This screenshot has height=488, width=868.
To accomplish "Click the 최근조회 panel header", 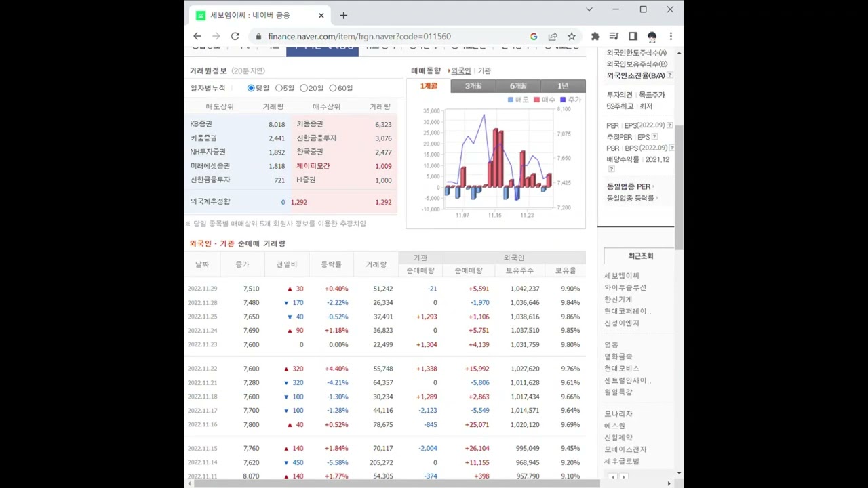I will coord(640,256).
